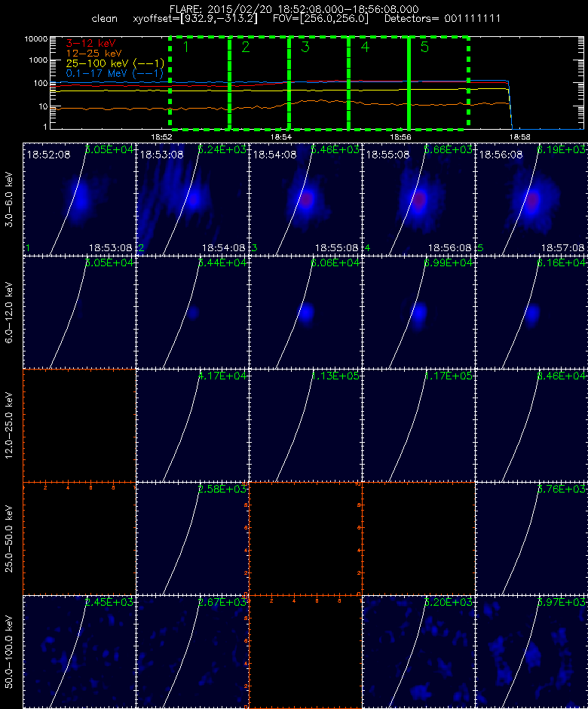Viewport: 588px width, 709px height.
Task: Select the empty 25.0-50.0 keV panel for interval 4
Action: coord(418,539)
